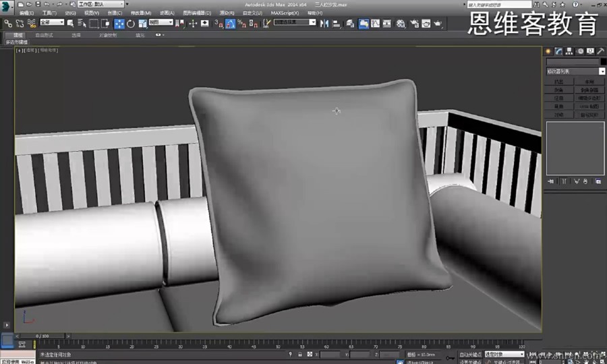The image size is (607, 364).
Task: Open the 修改器(M) menu
Action: 141,13
